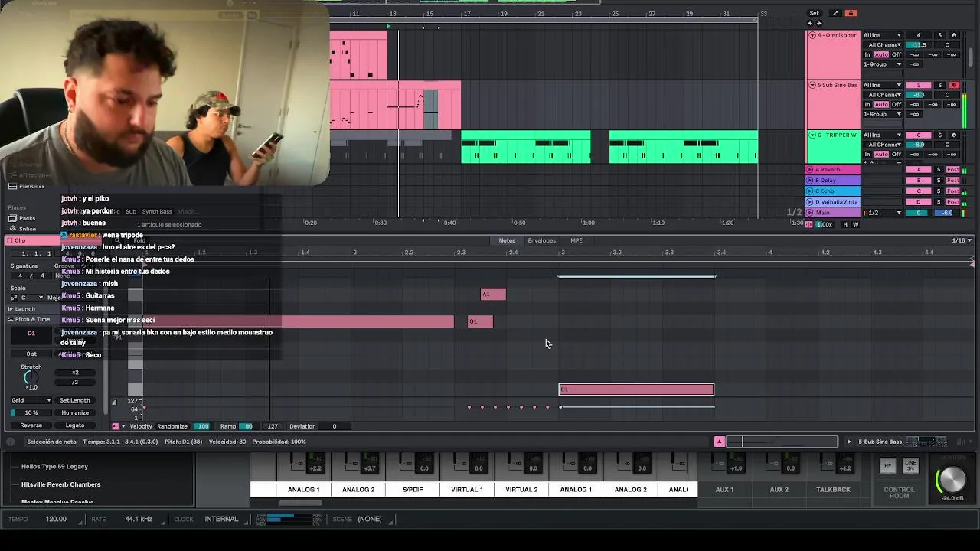Click the Set Length button

click(x=75, y=400)
